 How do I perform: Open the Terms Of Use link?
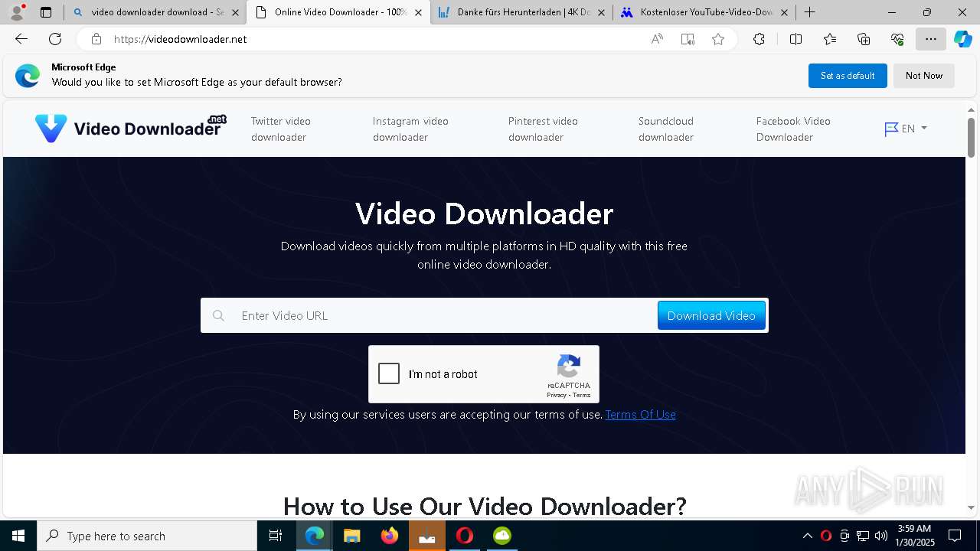[x=640, y=414]
